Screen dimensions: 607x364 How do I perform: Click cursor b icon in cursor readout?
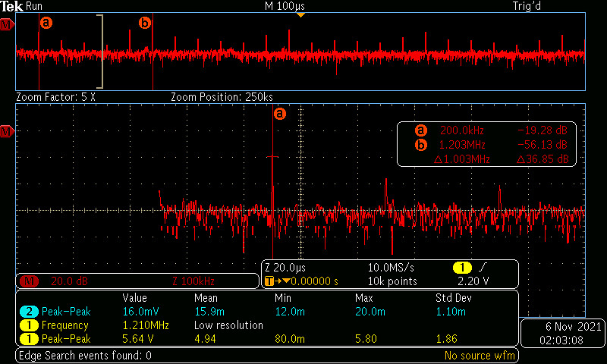(x=421, y=145)
